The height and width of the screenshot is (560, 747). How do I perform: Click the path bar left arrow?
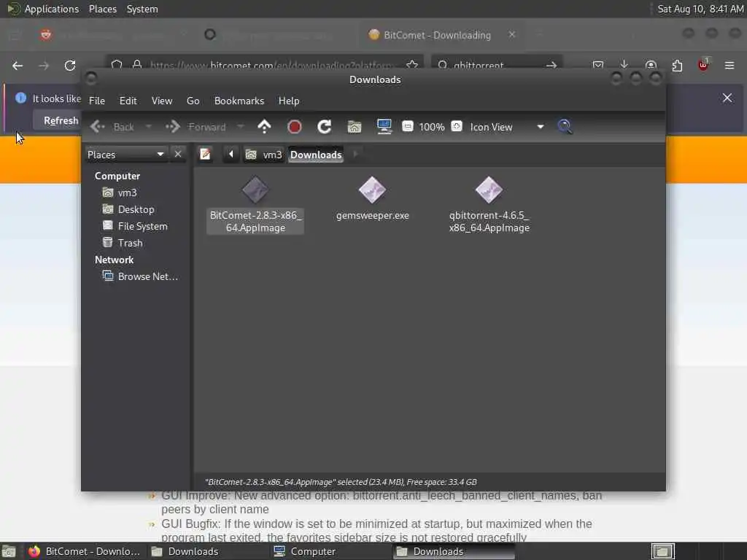click(231, 155)
